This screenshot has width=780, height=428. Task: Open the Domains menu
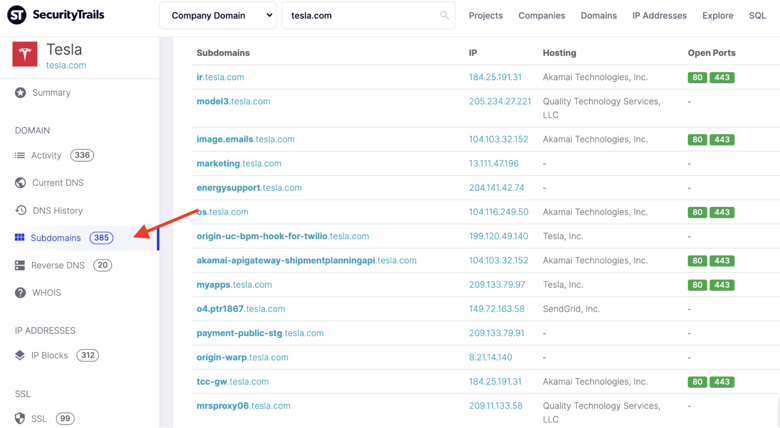tap(598, 15)
